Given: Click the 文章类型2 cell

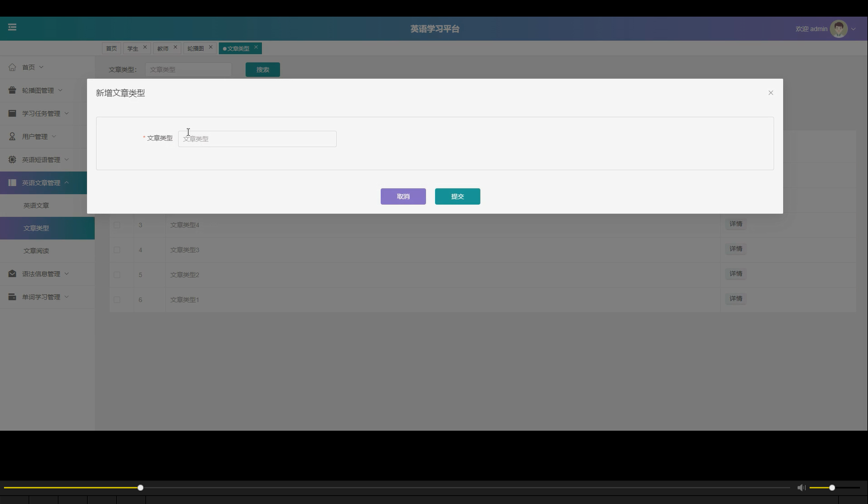Looking at the screenshot, I should tap(443, 275).
